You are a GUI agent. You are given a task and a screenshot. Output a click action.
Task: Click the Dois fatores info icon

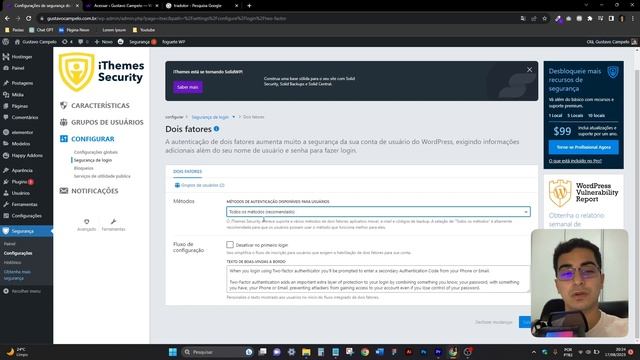coord(216,129)
